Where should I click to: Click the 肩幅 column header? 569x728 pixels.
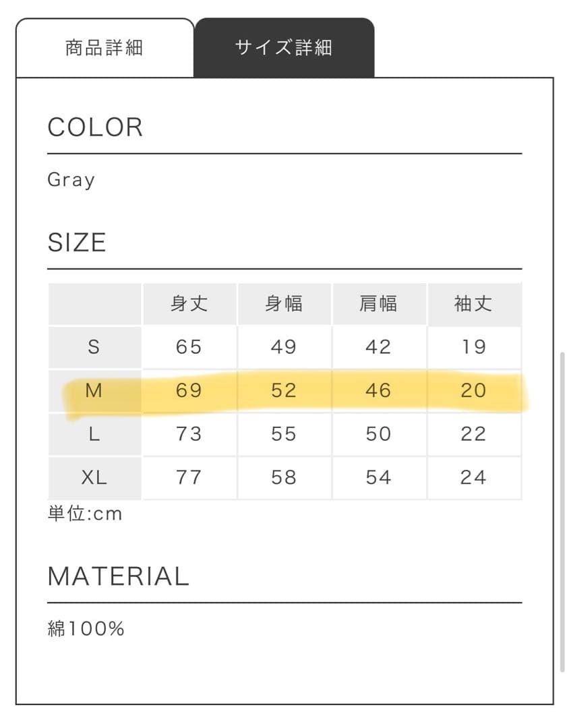[378, 304]
